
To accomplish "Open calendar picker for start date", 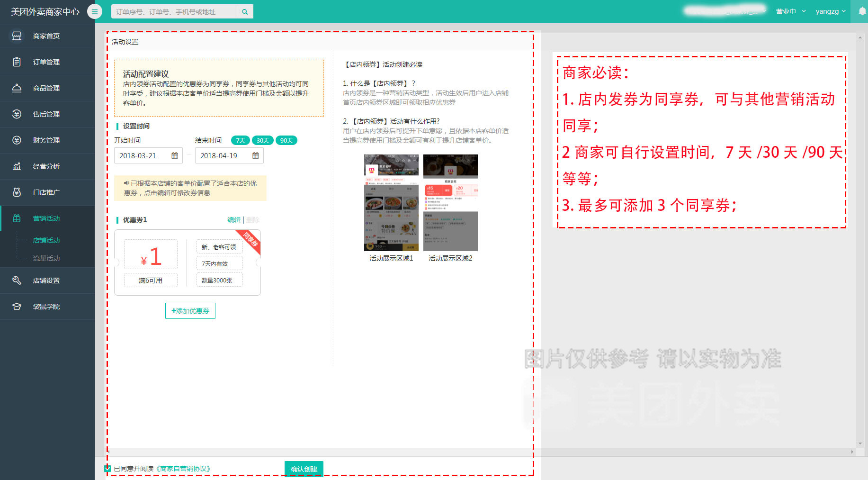I will click(x=175, y=155).
